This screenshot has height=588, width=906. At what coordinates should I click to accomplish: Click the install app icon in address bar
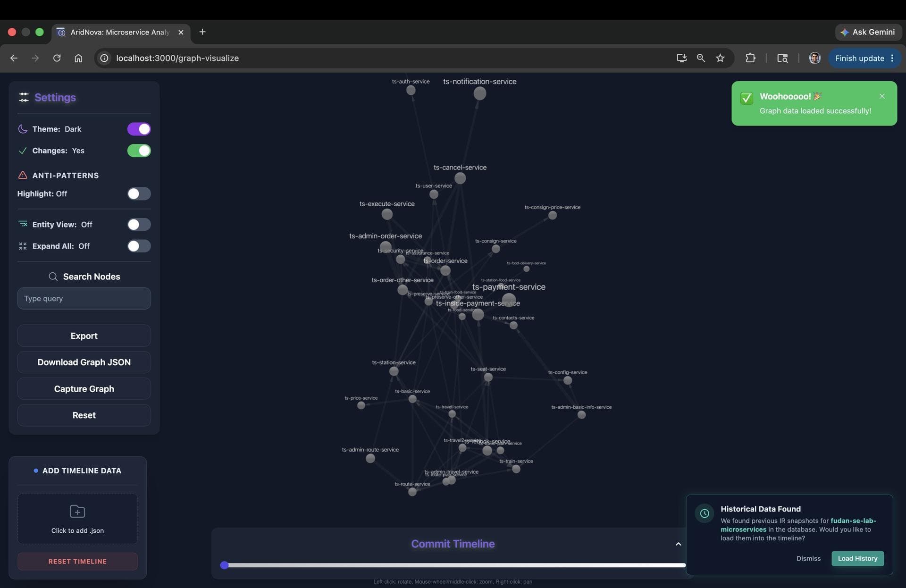(681, 58)
